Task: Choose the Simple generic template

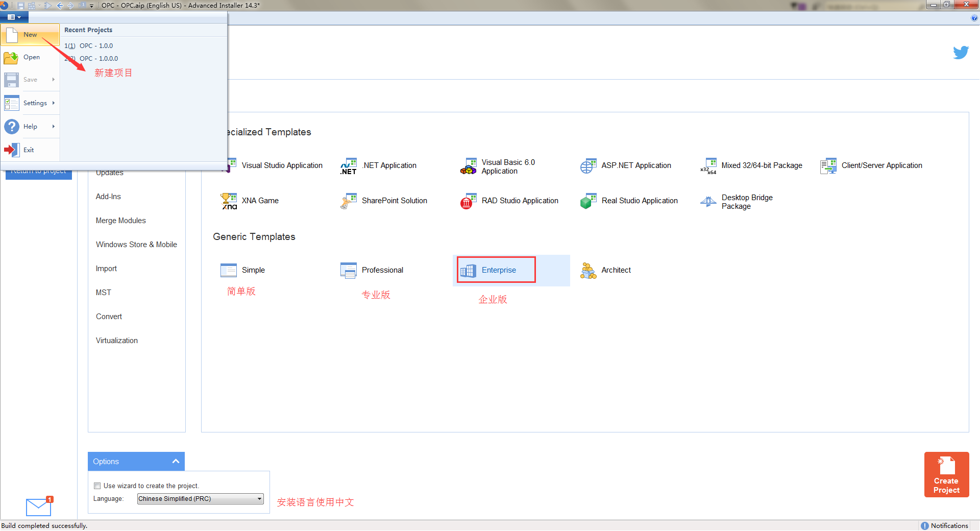Action: pyautogui.click(x=243, y=270)
